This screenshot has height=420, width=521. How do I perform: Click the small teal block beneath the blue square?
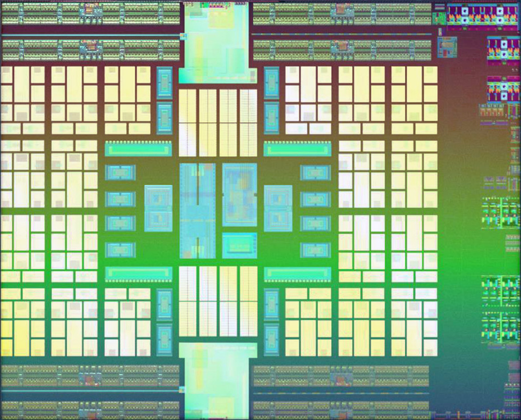240,246
